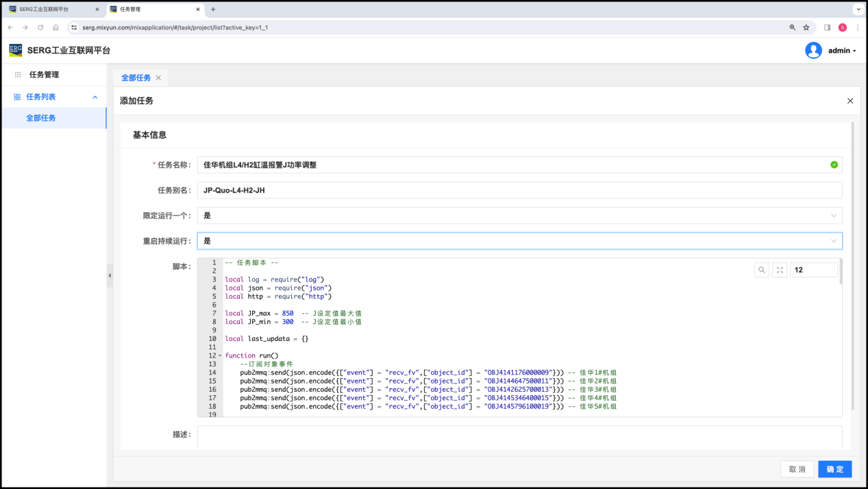Collapse the left sidebar handle

click(110, 275)
